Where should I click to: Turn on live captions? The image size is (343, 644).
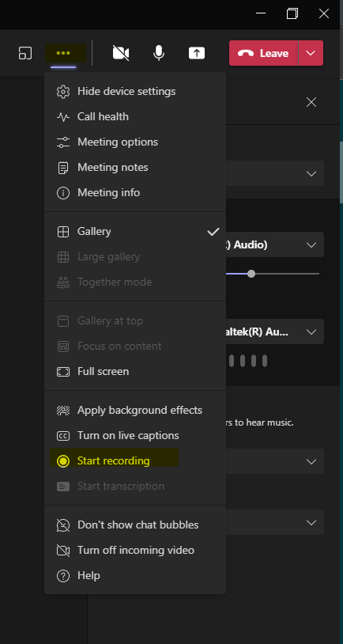pyautogui.click(x=135, y=436)
